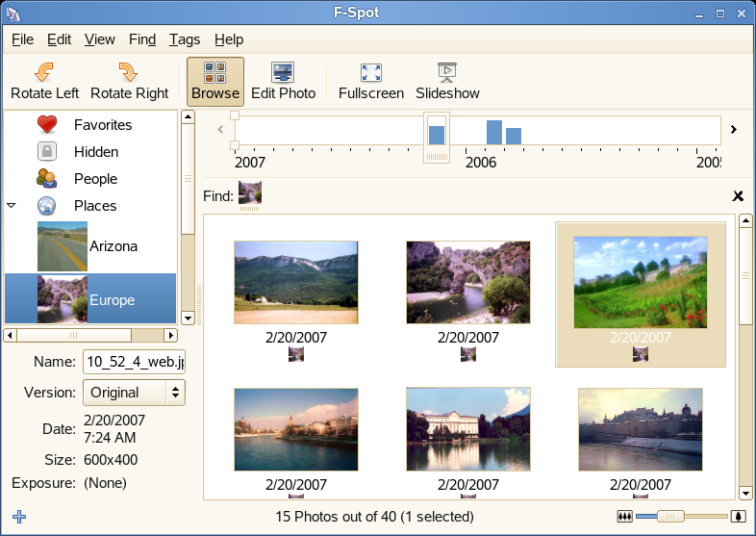Click the thumbnail size slider handle
The width and height of the screenshot is (756, 536).
tap(670, 517)
